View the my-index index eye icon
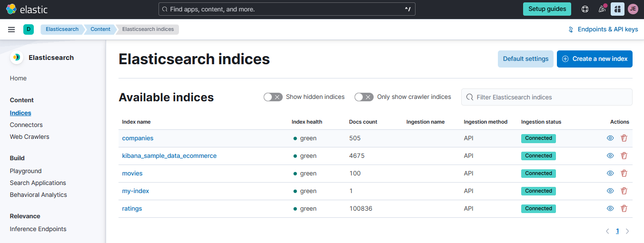Image resolution: width=644 pixels, height=243 pixels. pos(610,191)
